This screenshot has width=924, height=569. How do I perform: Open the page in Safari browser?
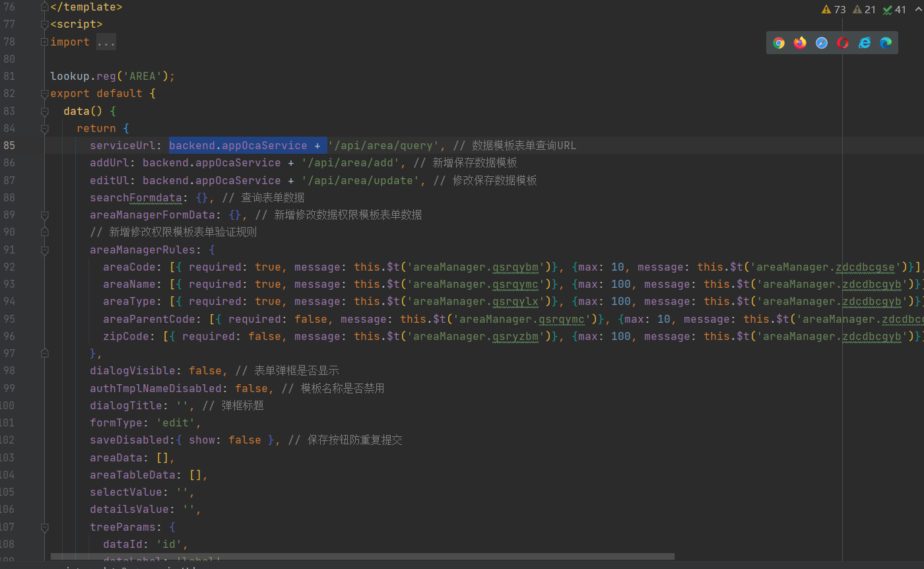(x=822, y=43)
